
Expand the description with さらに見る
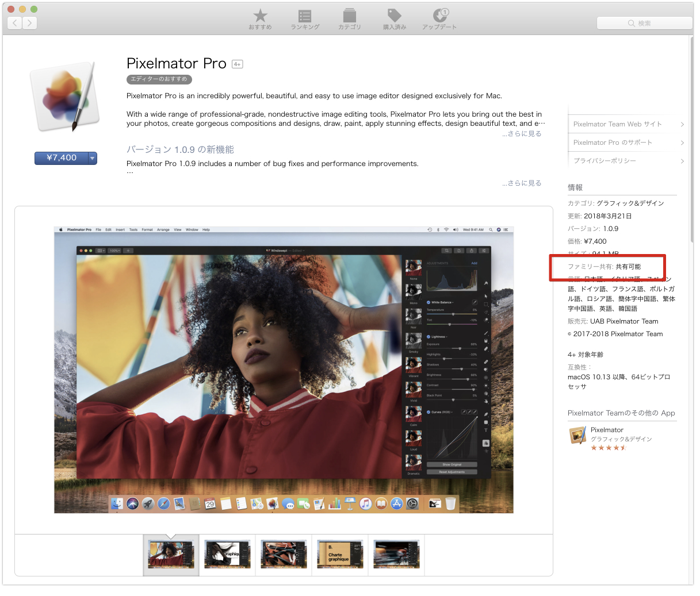coord(522,133)
